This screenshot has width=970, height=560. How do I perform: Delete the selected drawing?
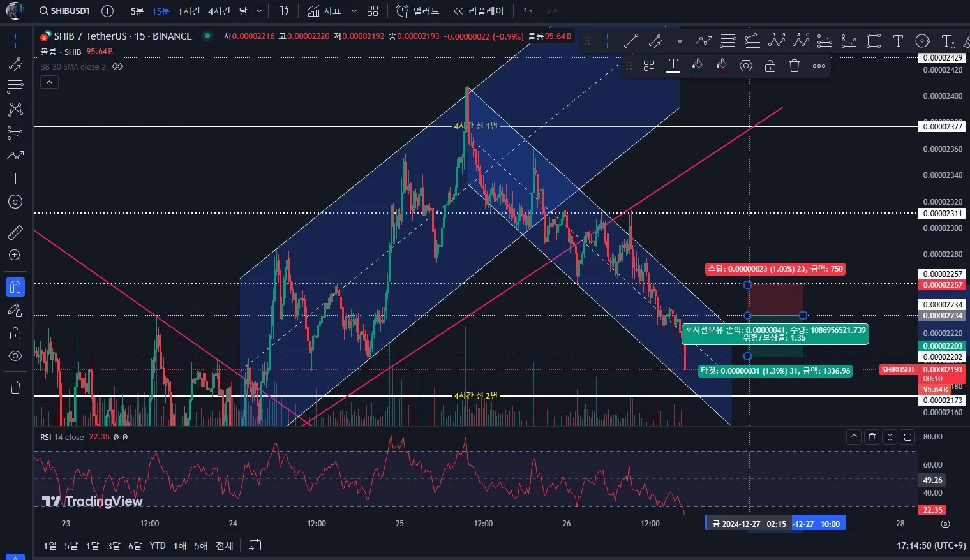pos(795,66)
